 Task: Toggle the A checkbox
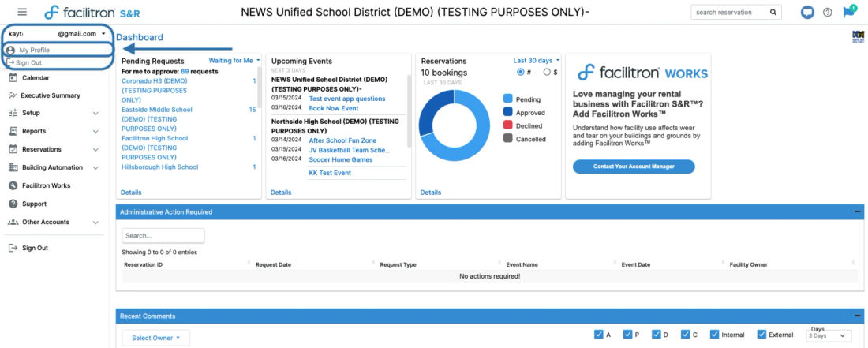coord(598,334)
